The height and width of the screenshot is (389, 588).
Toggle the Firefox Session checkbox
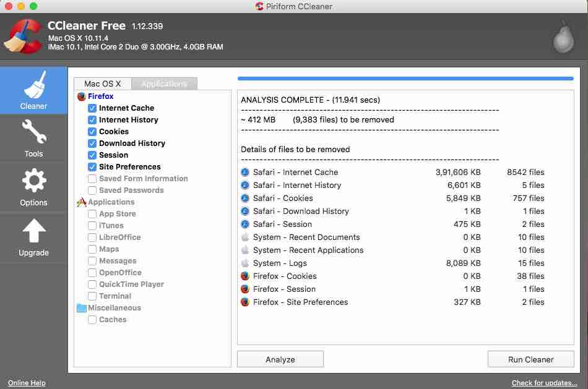[92, 155]
